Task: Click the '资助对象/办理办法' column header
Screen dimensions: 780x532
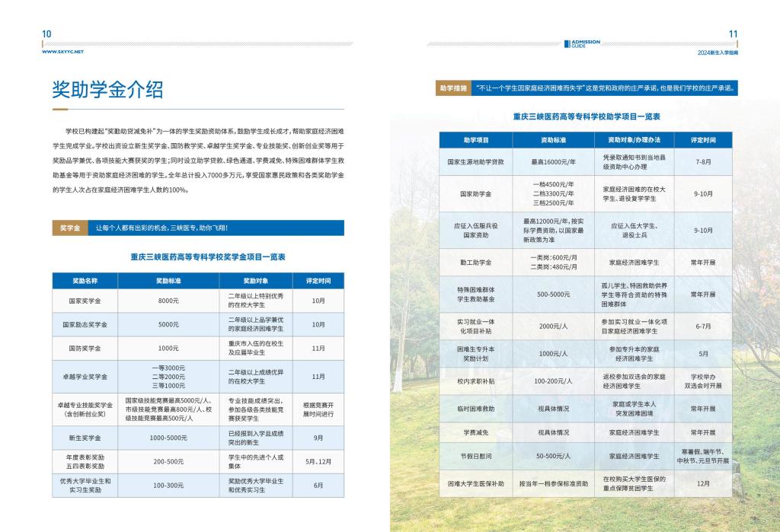Action: (635, 140)
